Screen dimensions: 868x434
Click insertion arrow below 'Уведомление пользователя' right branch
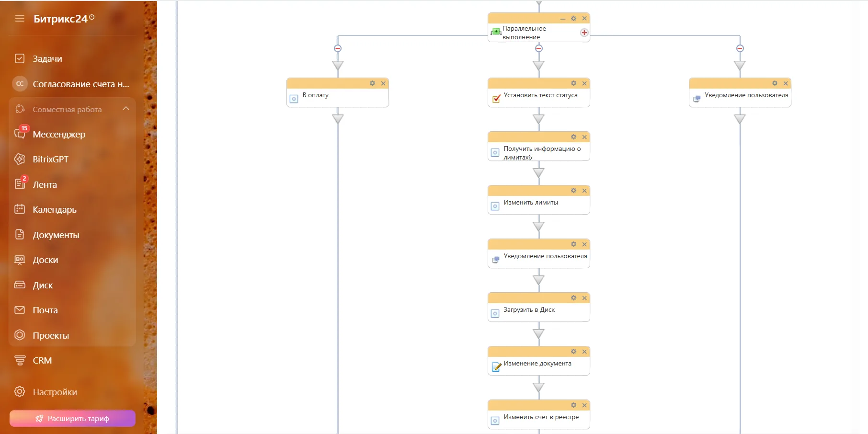[740, 119]
